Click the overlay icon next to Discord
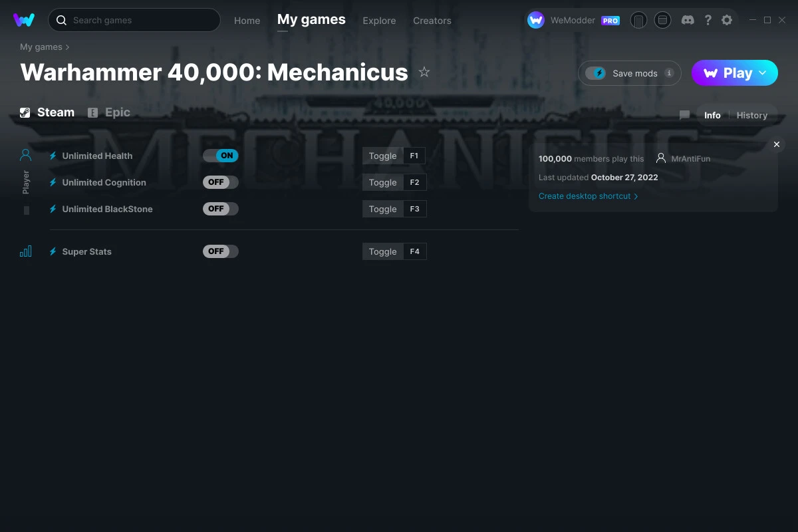Screen dimensions: 798x532 (x=662, y=20)
